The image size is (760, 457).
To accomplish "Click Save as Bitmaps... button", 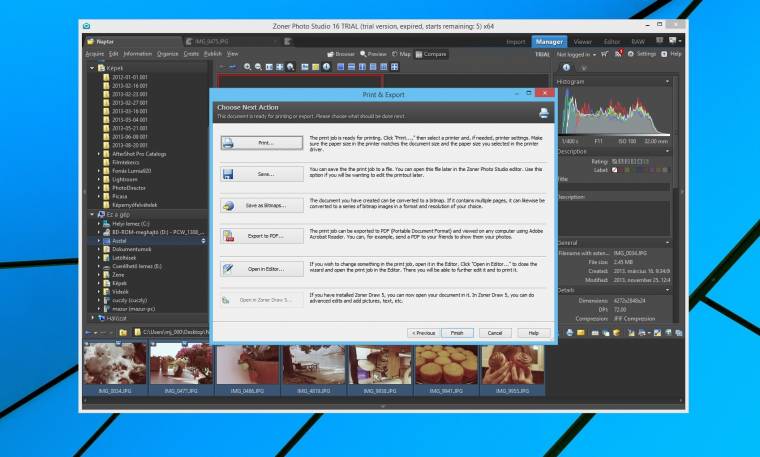I will [262, 205].
